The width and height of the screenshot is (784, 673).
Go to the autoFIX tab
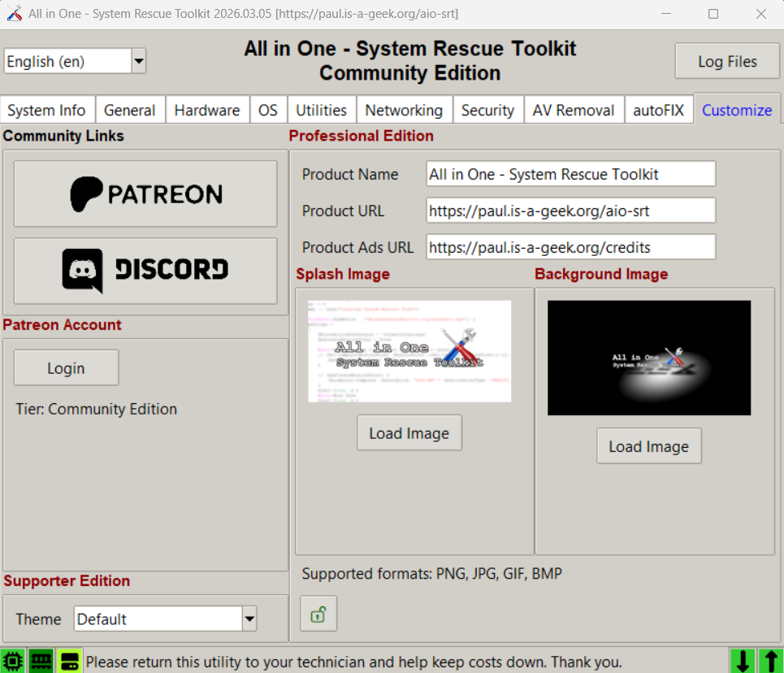point(658,111)
